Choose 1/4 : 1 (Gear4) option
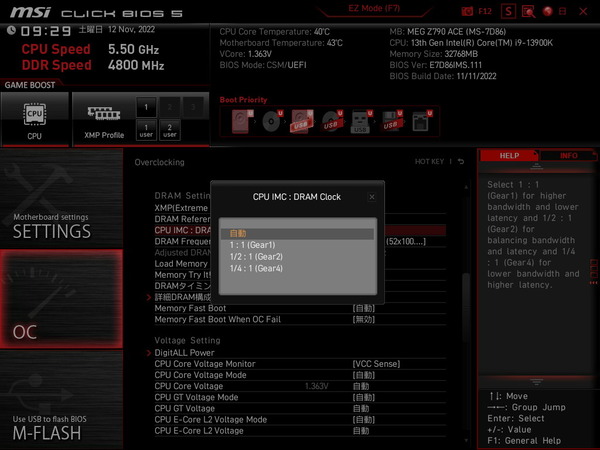This screenshot has height=450, width=600. [256, 268]
